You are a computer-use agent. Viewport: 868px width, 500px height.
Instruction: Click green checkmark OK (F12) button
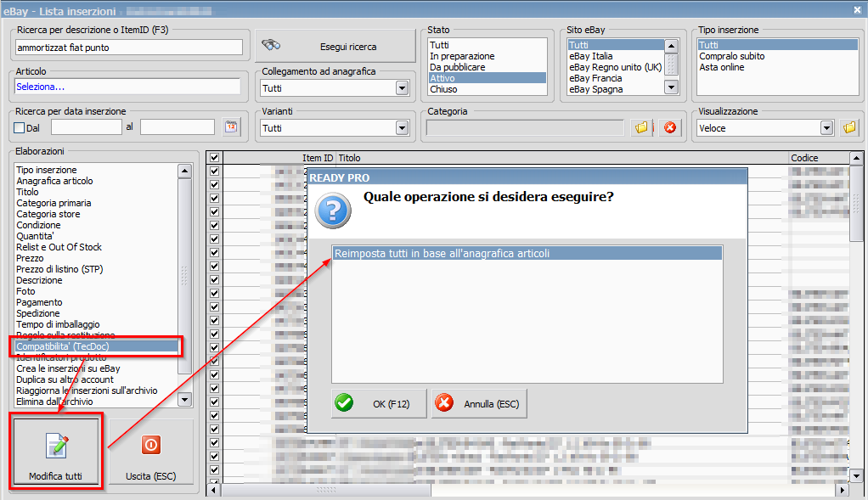(379, 403)
